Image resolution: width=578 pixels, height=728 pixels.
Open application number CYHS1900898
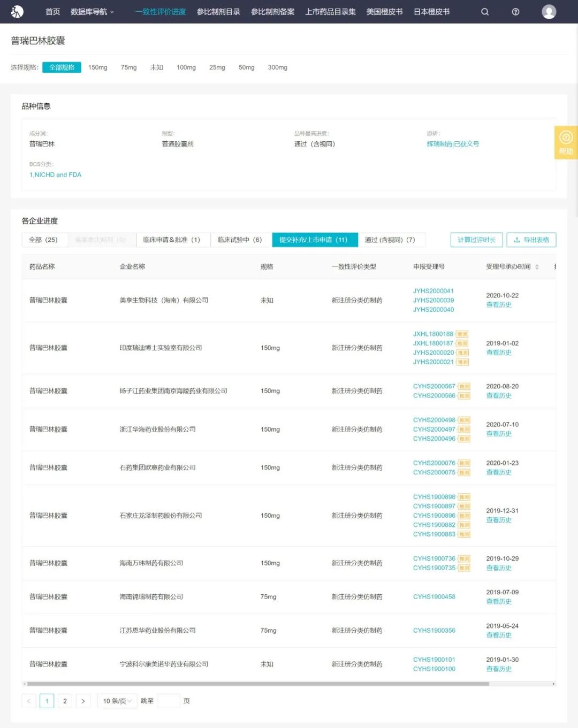pyautogui.click(x=434, y=497)
